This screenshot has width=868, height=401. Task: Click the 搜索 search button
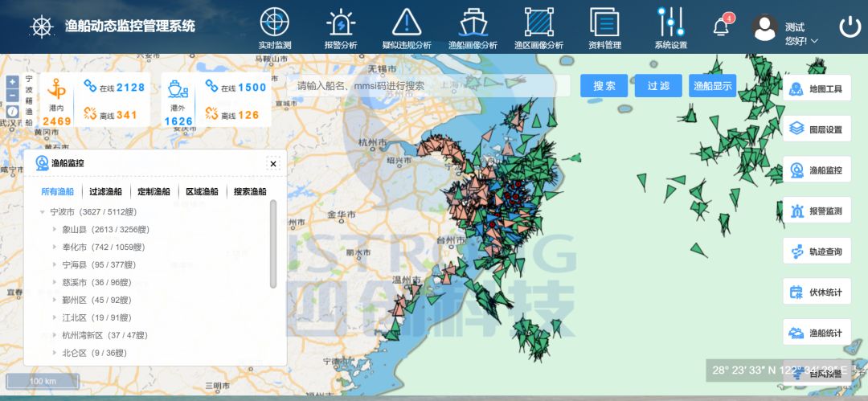tap(604, 86)
